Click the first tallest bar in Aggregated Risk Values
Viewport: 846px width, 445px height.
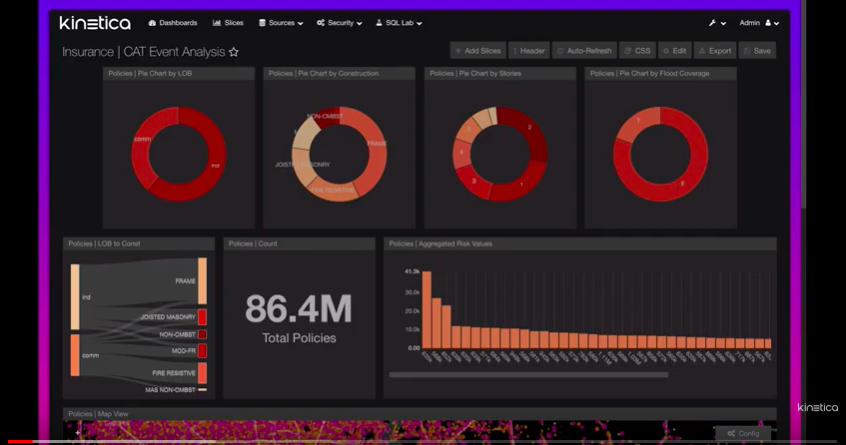(426, 310)
